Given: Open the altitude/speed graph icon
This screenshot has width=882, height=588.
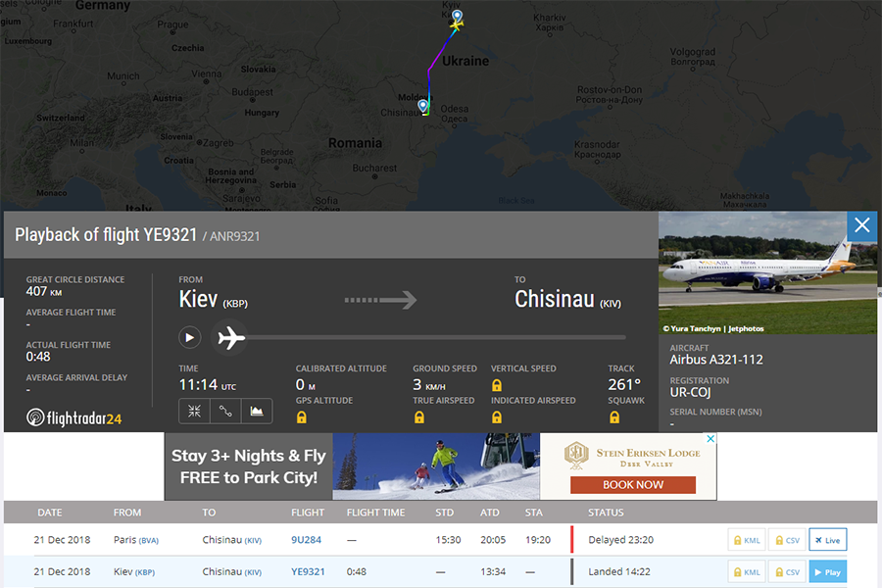Looking at the screenshot, I should click(x=257, y=412).
